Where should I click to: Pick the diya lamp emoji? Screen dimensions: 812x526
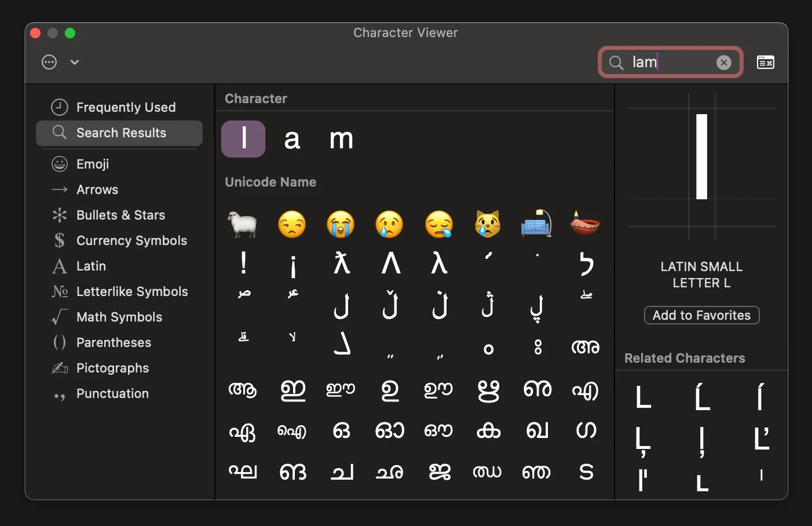coord(585,224)
